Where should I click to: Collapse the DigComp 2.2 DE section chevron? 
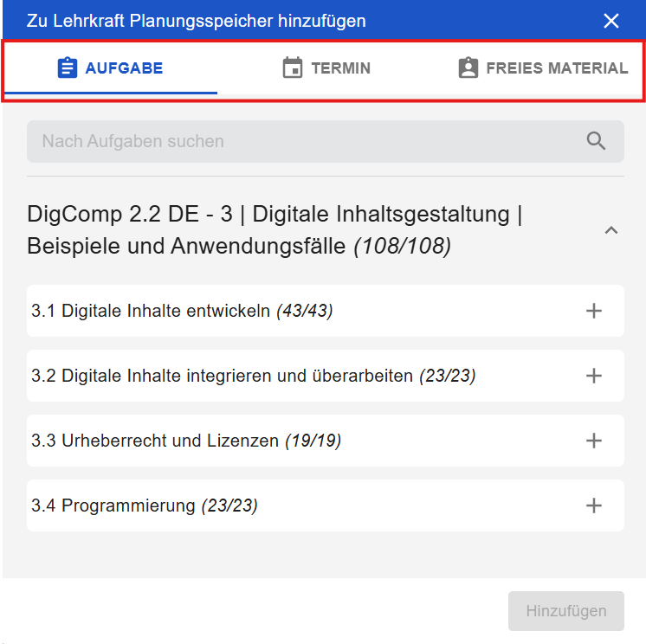click(610, 230)
